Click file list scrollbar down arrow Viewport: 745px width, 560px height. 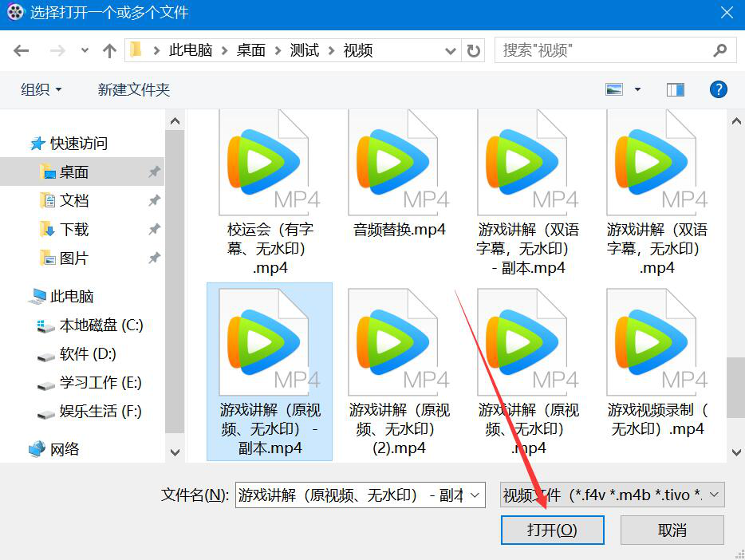click(x=736, y=452)
